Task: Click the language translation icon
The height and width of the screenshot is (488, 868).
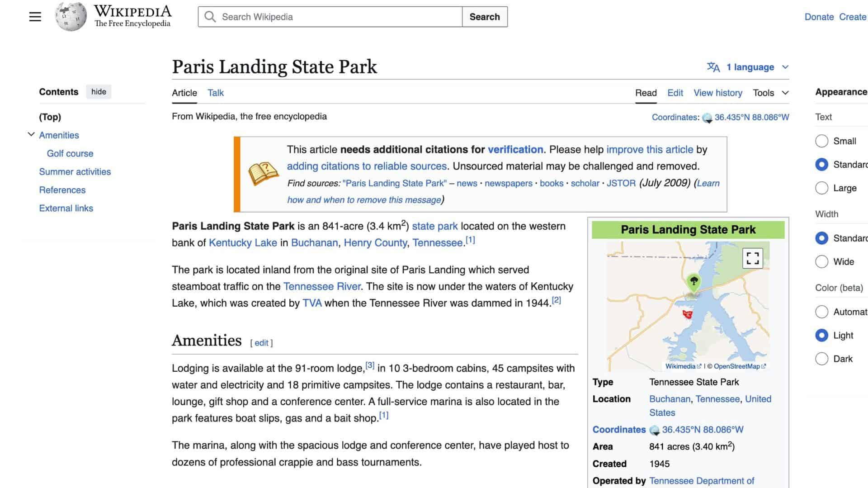Action: click(x=713, y=67)
